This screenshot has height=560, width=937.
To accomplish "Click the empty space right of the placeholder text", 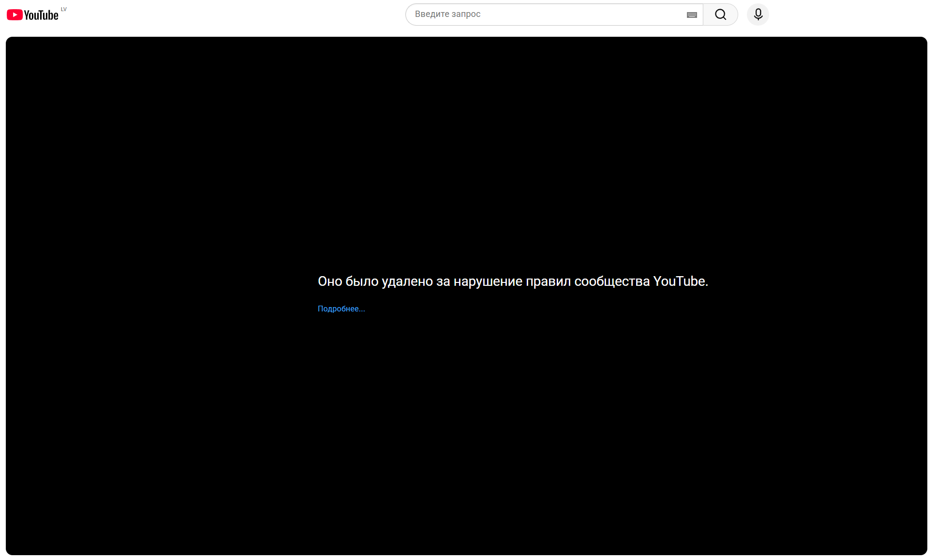I will [580, 15].
